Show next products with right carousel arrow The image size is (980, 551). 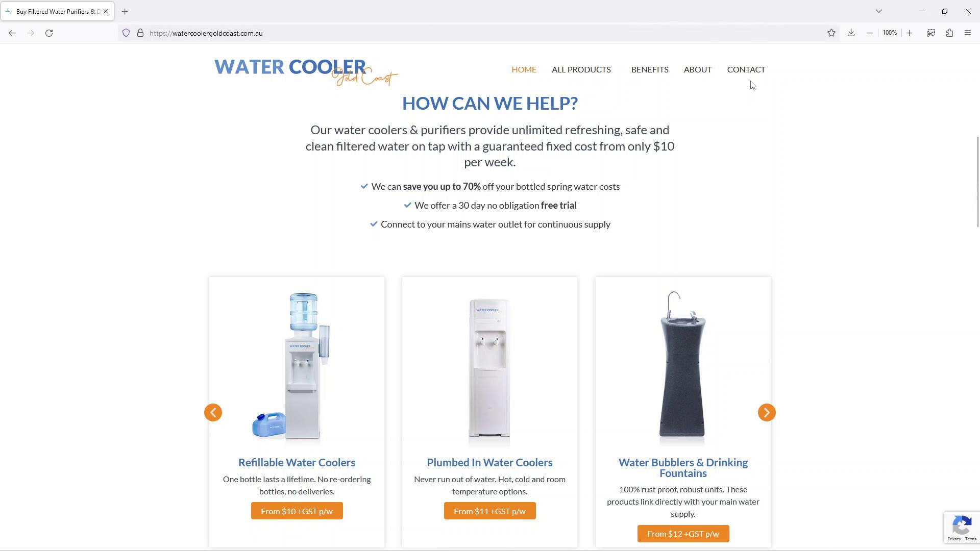[767, 413]
